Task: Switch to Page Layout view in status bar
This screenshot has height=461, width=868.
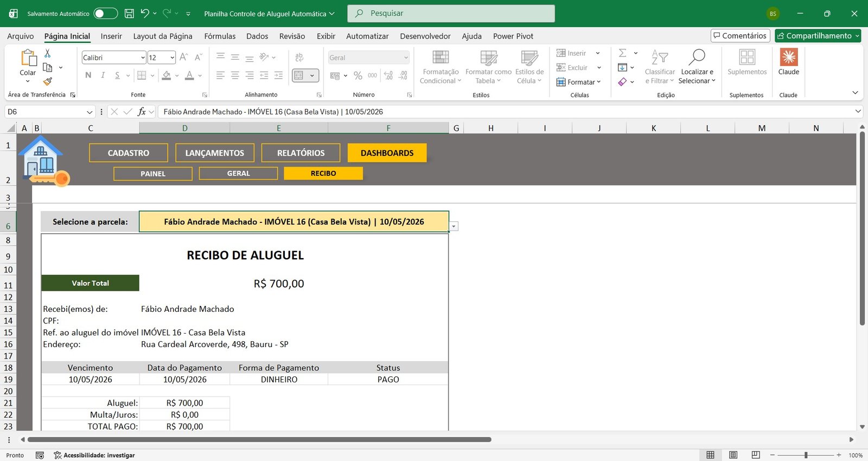Action: pyautogui.click(x=733, y=455)
